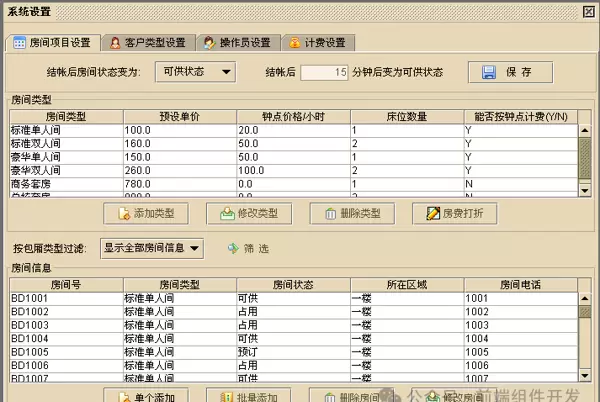Click the 添加类型 add type icon
600x402 pixels.
[x=122, y=213]
